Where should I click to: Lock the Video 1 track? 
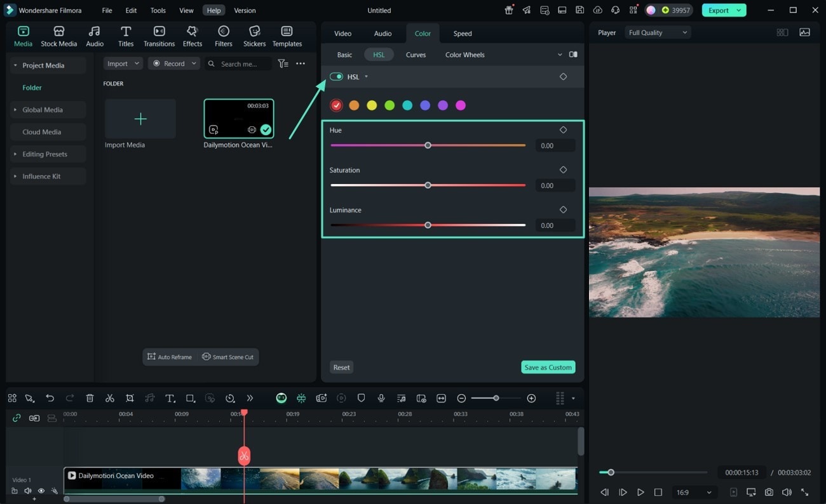pyautogui.click(x=15, y=491)
